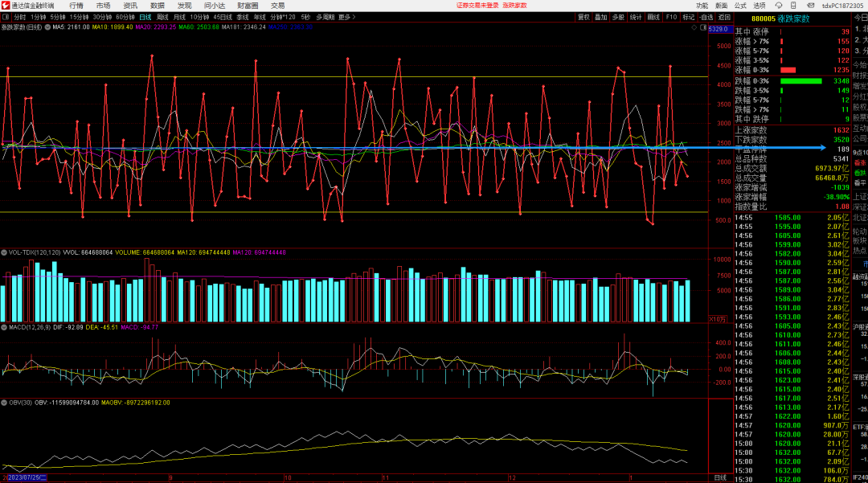The image size is (868, 483).
Task: Click the 叠加 overlay button
Action: pyautogui.click(x=601, y=17)
